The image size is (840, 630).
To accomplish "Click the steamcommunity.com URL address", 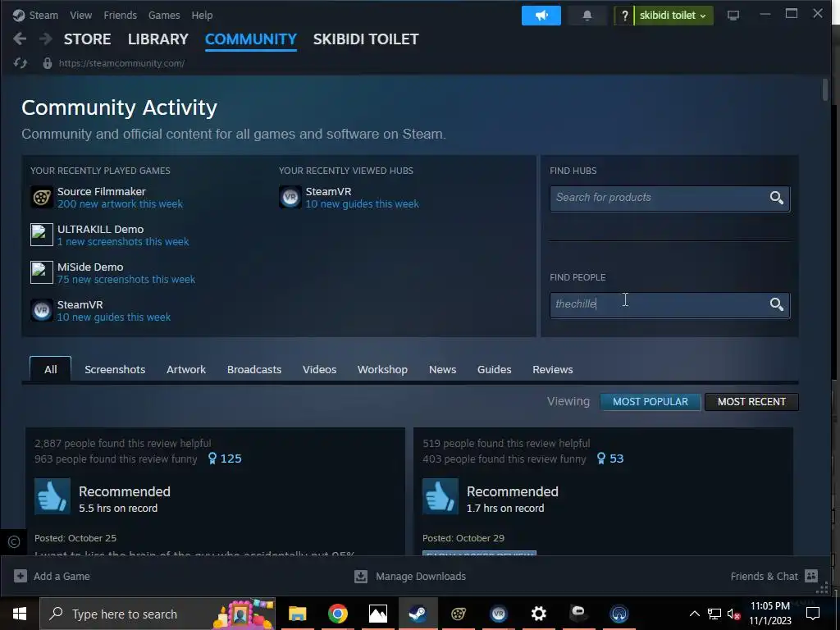I will click(x=121, y=63).
